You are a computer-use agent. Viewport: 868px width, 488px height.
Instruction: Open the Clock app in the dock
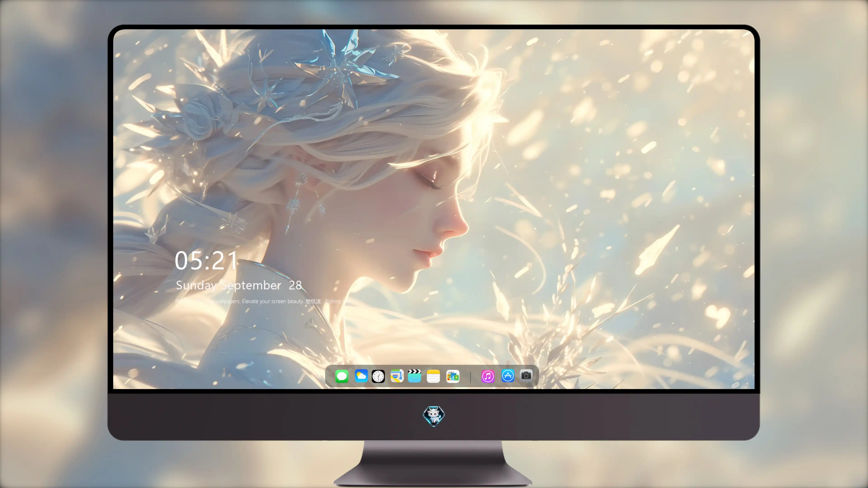click(378, 376)
